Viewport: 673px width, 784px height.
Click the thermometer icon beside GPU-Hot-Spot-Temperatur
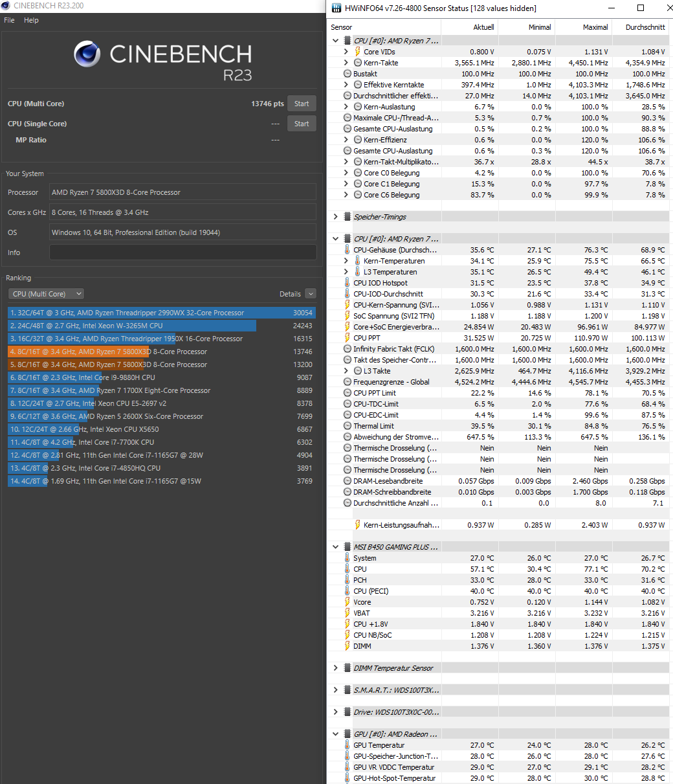coord(348,778)
